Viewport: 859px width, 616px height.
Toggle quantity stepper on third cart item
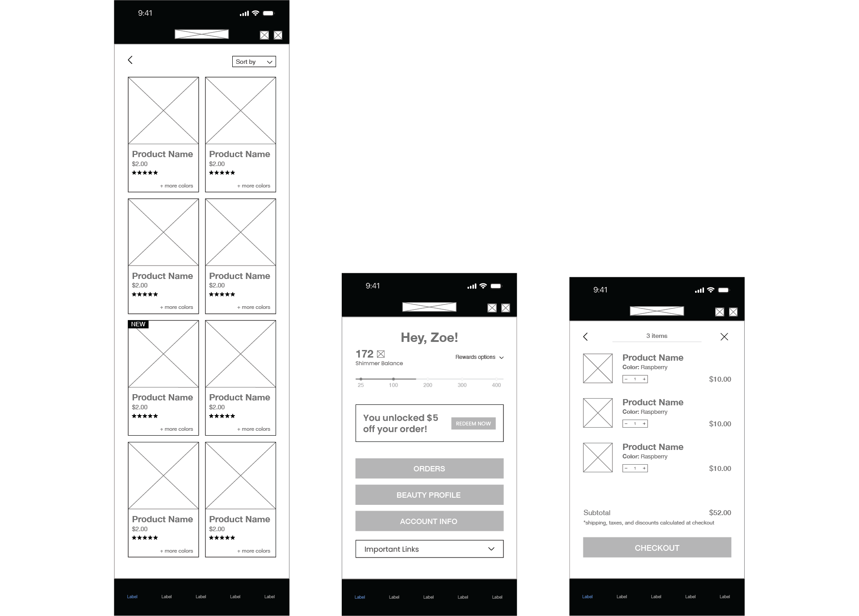pos(634,468)
